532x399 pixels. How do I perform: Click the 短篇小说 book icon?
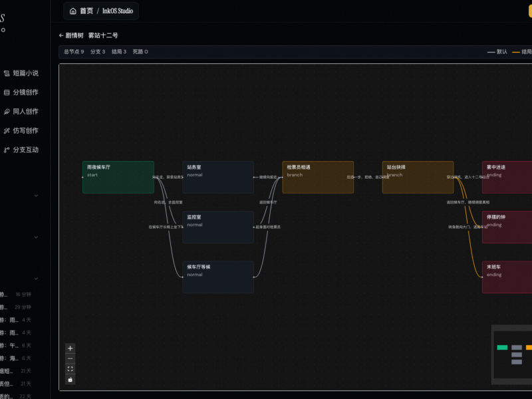coord(7,73)
